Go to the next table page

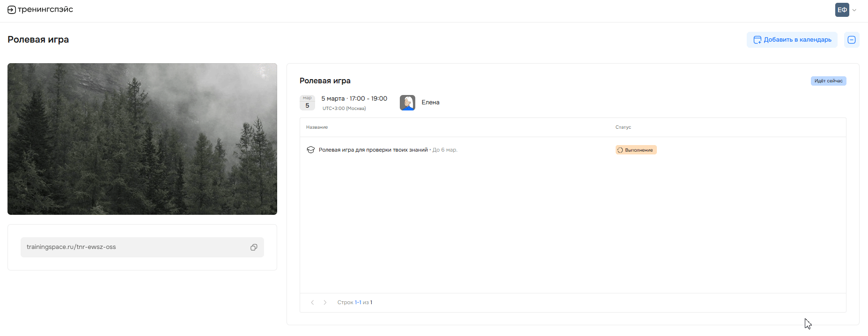tap(325, 302)
